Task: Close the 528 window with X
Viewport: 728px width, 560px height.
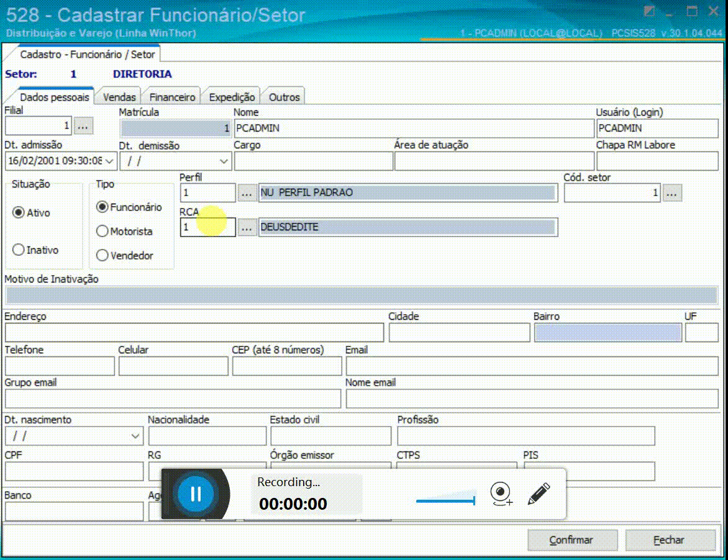Action: click(x=714, y=11)
